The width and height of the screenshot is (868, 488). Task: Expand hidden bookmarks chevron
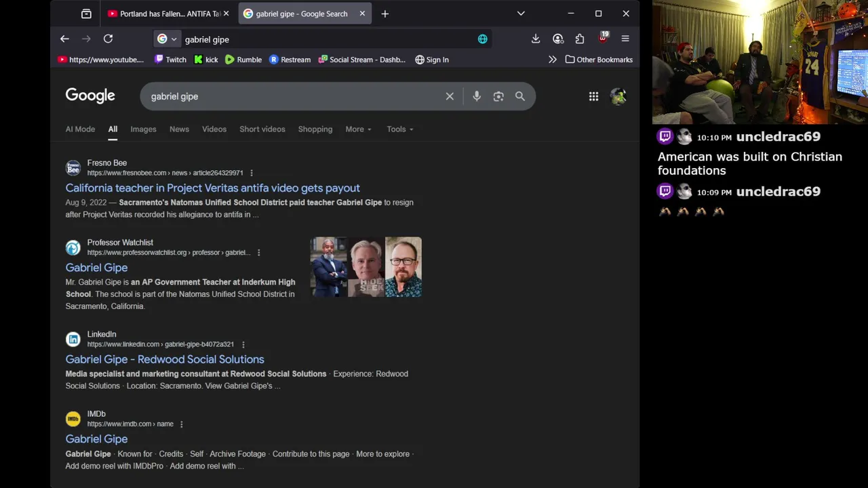(x=553, y=60)
